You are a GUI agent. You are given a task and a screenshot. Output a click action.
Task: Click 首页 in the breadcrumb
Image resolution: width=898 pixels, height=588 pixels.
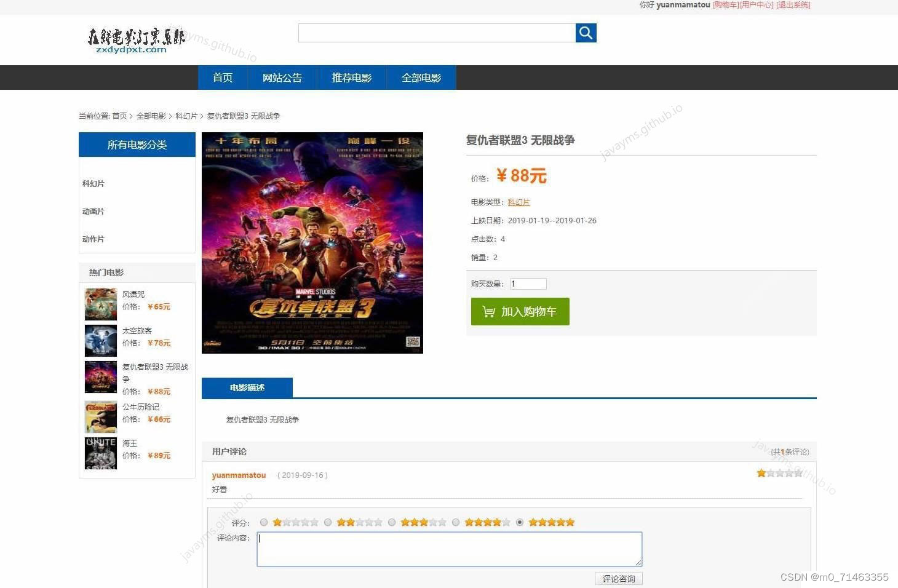(x=119, y=116)
